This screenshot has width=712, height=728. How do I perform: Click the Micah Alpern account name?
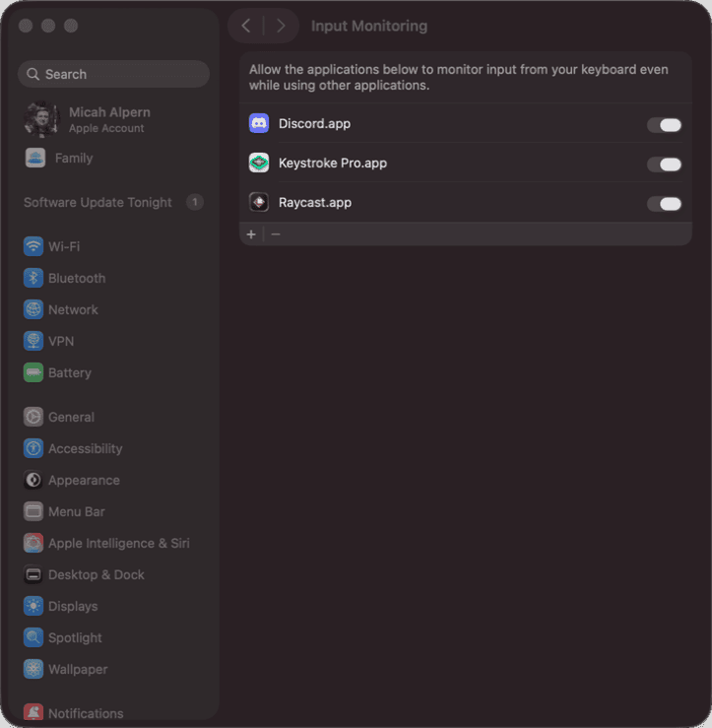(109, 112)
